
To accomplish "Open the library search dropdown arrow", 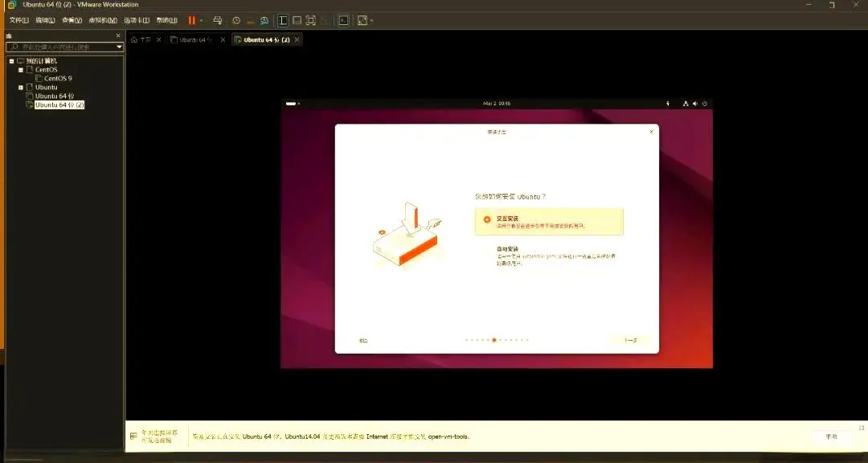I will coord(119,47).
